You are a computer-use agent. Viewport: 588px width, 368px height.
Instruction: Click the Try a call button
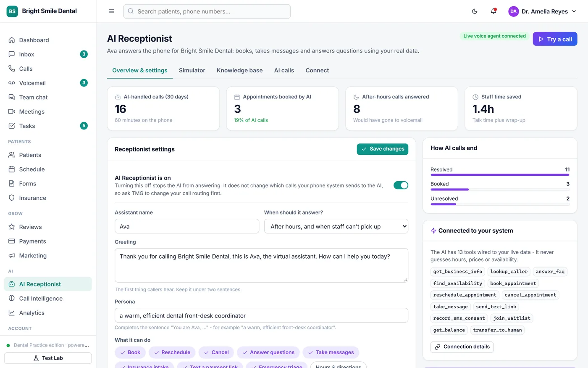[555, 39]
